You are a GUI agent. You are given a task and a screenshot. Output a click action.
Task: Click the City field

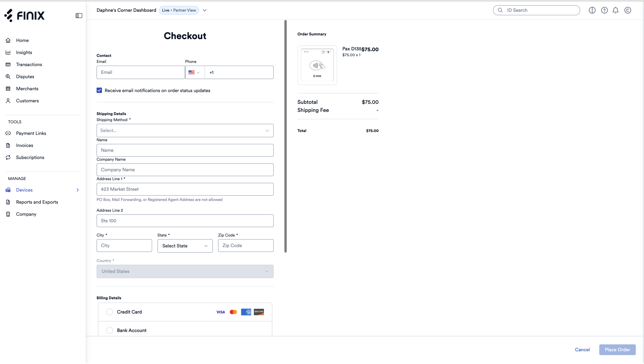coord(124,246)
